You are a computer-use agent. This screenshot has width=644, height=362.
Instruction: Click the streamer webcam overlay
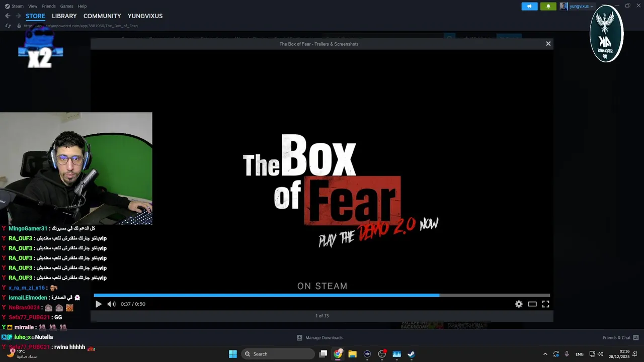[76, 168]
